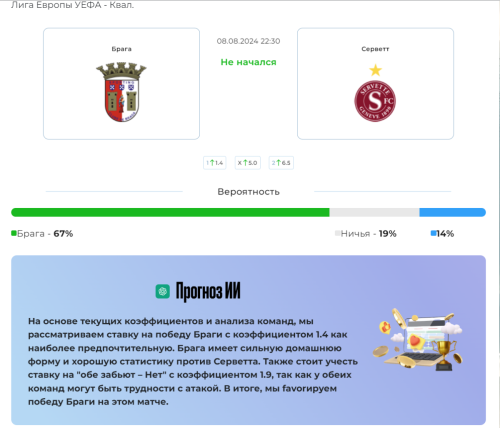This screenshot has height=428, width=500.
Task: Click blue away segment of probability bar
Action: (x=452, y=212)
